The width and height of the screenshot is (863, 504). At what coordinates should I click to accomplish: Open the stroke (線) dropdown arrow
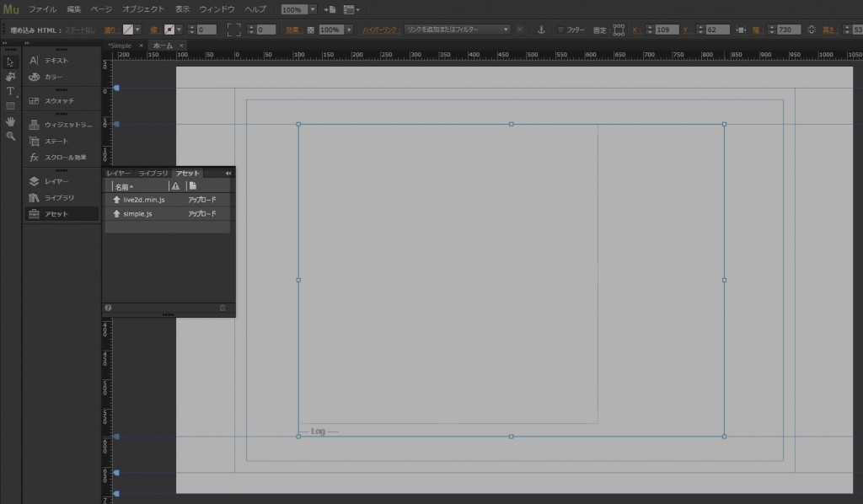click(x=179, y=29)
